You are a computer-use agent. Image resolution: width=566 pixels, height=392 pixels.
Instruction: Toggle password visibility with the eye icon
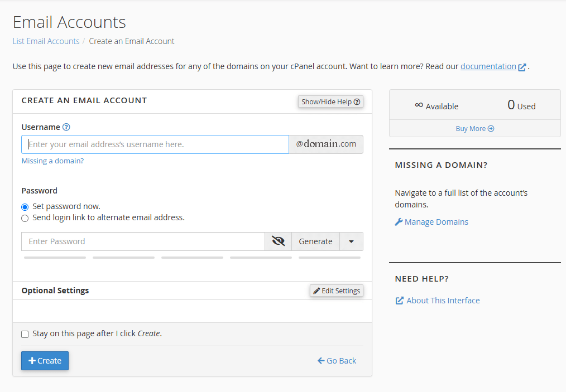(x=278, y=241)
